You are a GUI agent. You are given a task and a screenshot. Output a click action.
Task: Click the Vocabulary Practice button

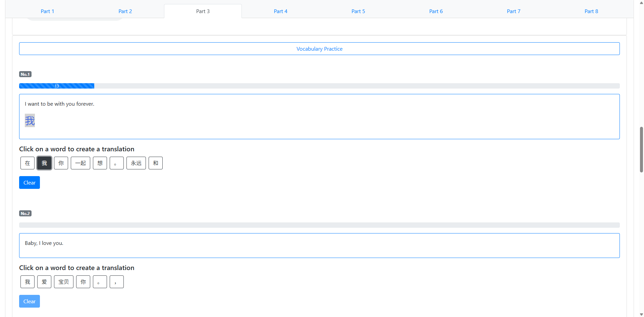coord(319,49)
